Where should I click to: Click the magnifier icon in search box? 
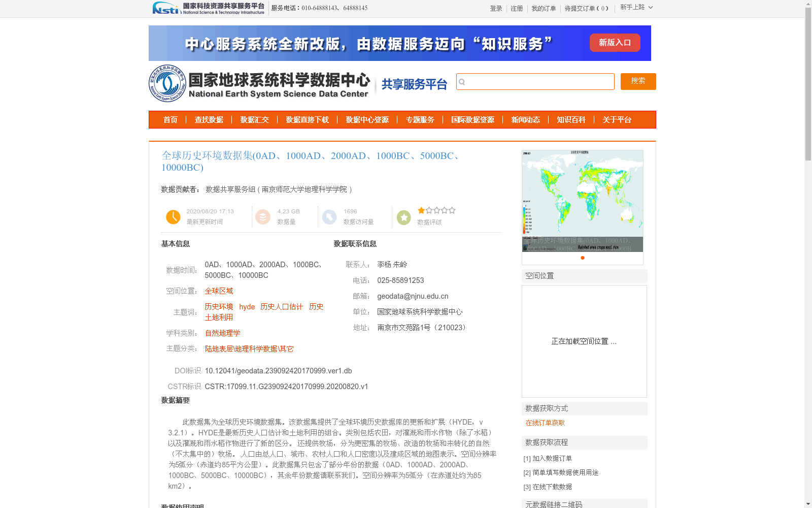coord(462,82)
